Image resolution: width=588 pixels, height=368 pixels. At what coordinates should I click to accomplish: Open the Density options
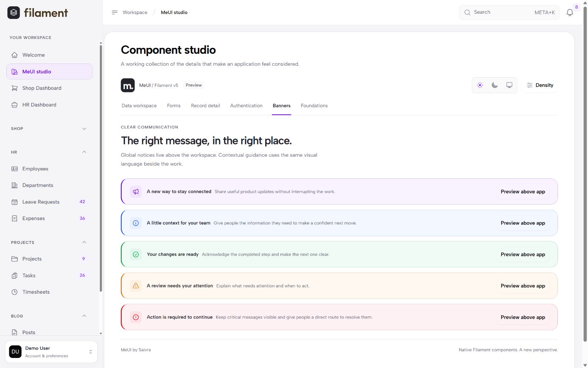coord(540,85)
